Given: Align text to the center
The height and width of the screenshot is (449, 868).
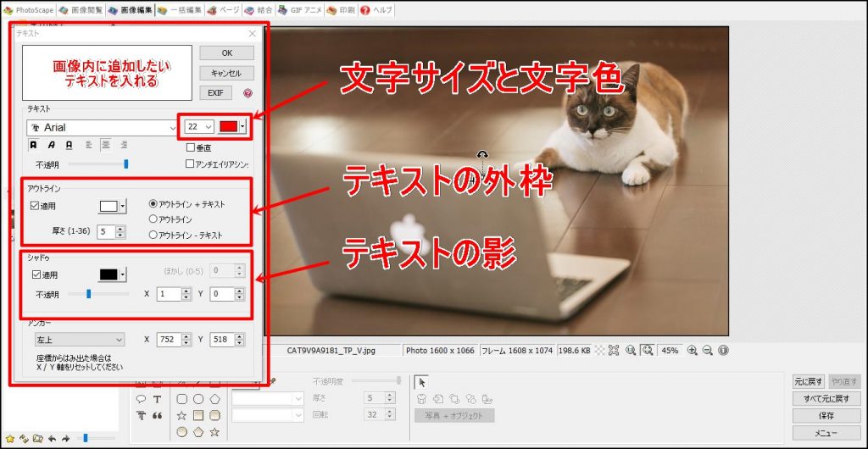Looking at the screenshot, I should pyautogui.click(x=106, y=145).
